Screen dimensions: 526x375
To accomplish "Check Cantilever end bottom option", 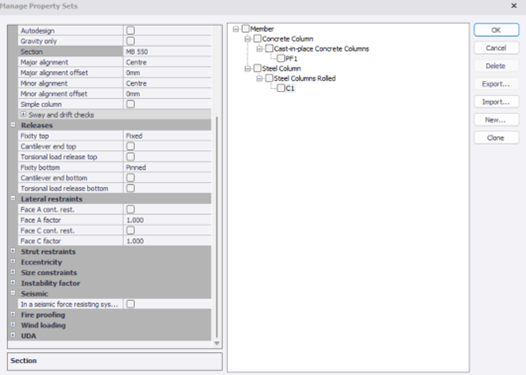I will [130, 178].
